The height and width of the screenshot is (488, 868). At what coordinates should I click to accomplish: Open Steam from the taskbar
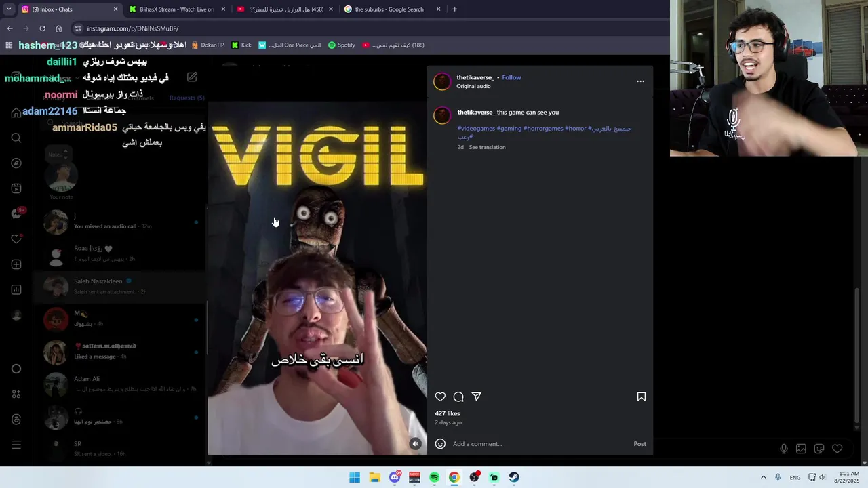(514, 477)
